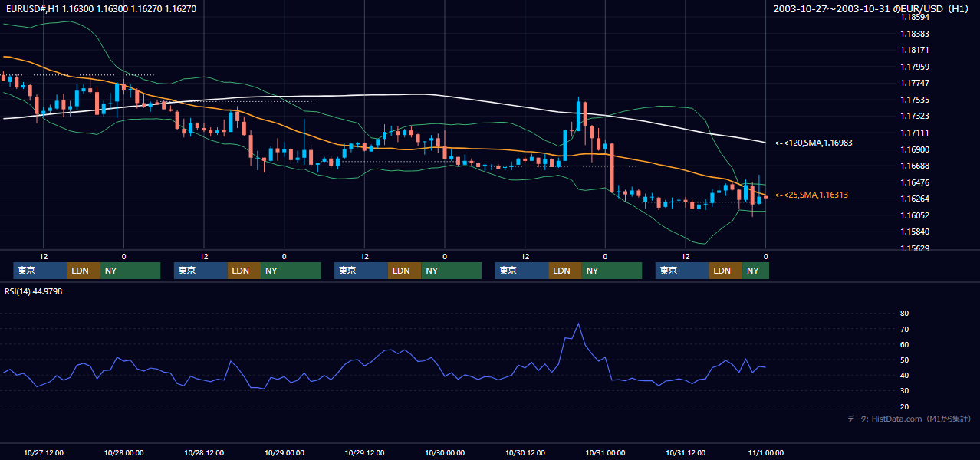Viewport: 980px width, 460px height.
Task: Select the NY session box for 10/29
Action: 452,271
